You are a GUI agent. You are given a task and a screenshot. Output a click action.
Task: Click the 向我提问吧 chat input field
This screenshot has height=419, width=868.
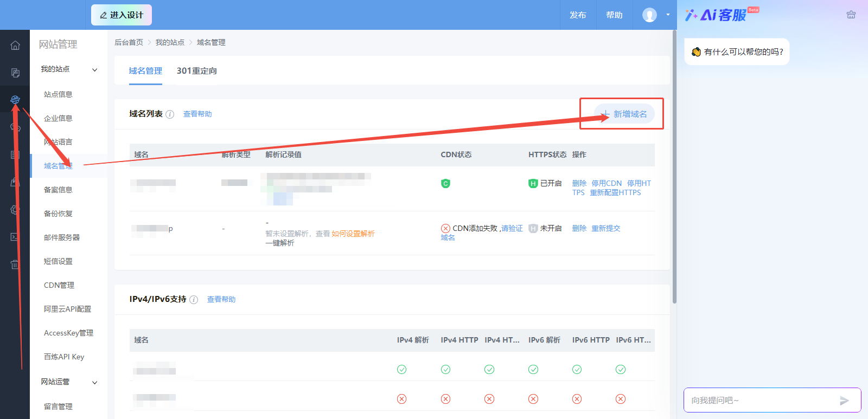point(773,400)
